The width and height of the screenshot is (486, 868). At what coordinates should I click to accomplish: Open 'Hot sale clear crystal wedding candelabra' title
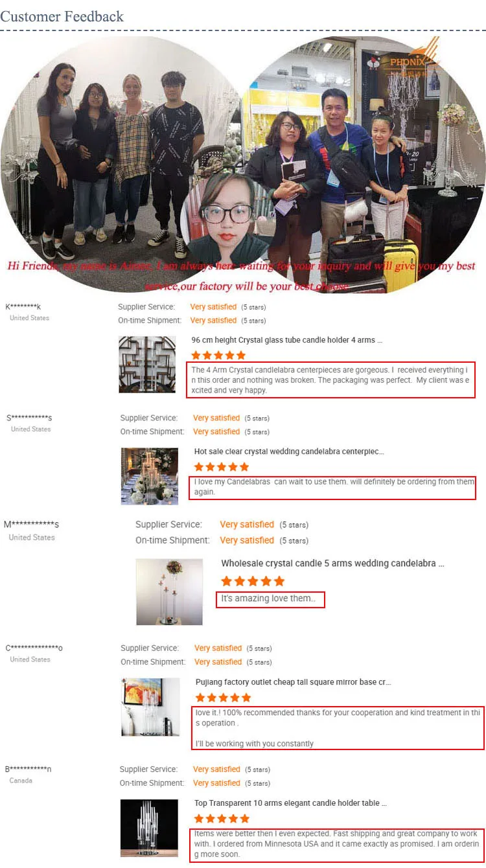tap(289, 451)
